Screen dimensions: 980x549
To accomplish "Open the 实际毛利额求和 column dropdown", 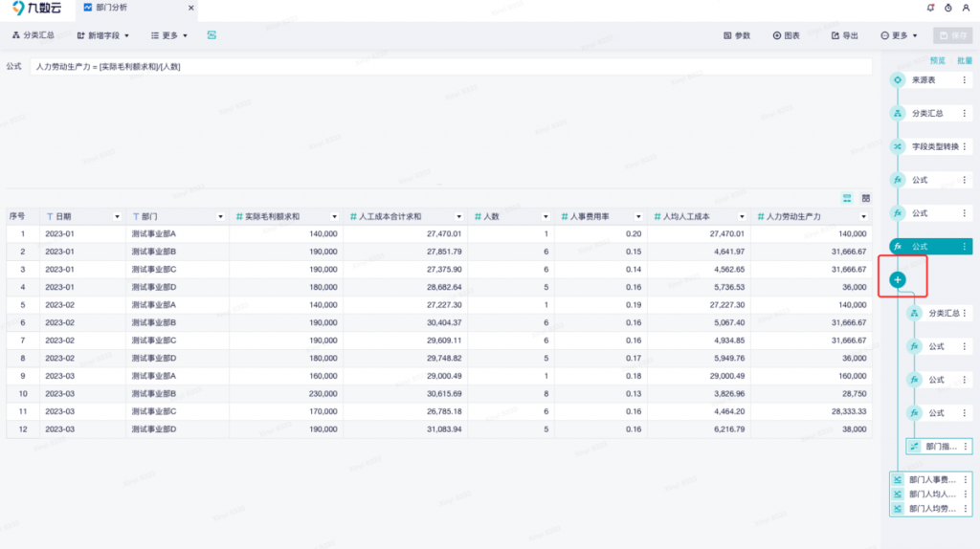I will pos(334,217).
